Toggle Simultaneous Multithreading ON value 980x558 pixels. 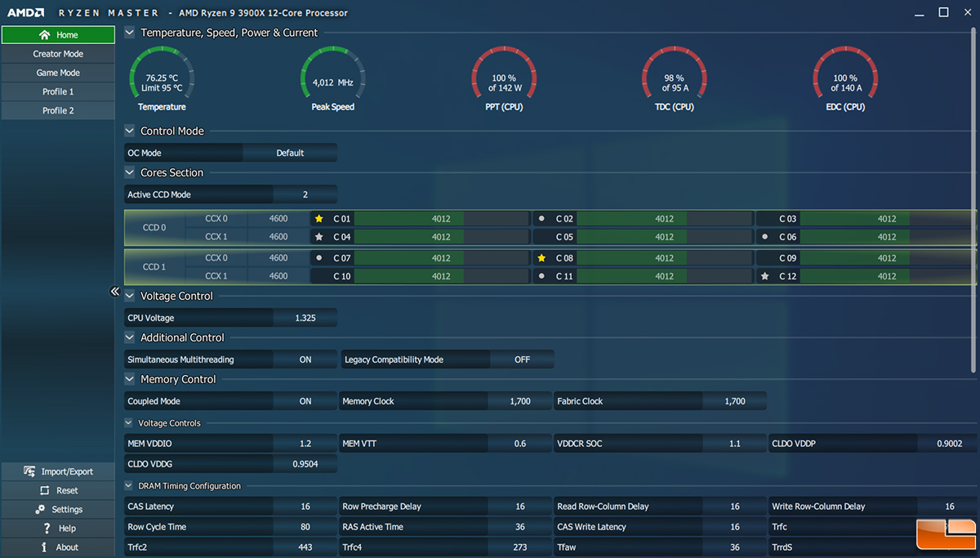tap(305, 359)
